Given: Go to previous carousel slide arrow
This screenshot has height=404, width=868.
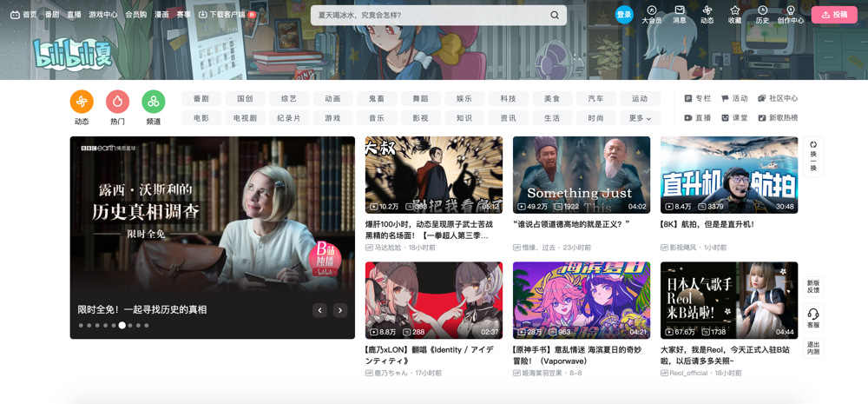Looking at the screenshot, I should coord(319,310).
